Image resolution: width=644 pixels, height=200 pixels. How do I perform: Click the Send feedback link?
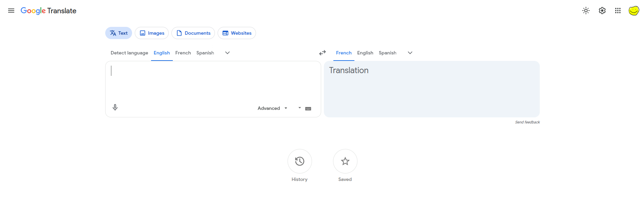coord(527,122)
